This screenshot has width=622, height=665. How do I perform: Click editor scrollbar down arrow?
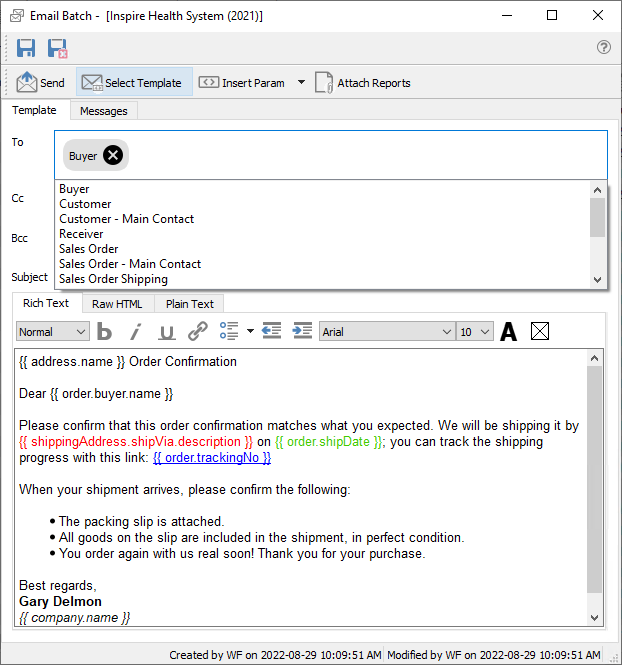(x=594, y=618)
